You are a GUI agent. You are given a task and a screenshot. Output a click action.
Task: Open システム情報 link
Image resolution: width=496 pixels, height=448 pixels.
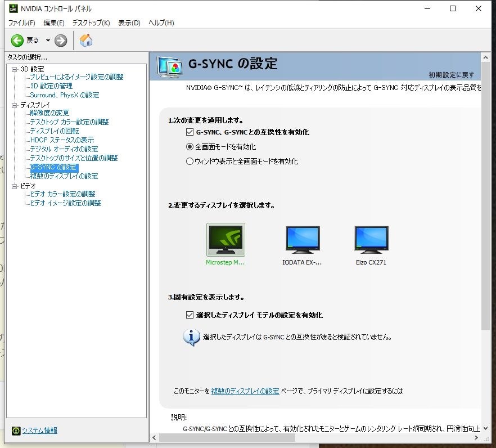point(39,431)
